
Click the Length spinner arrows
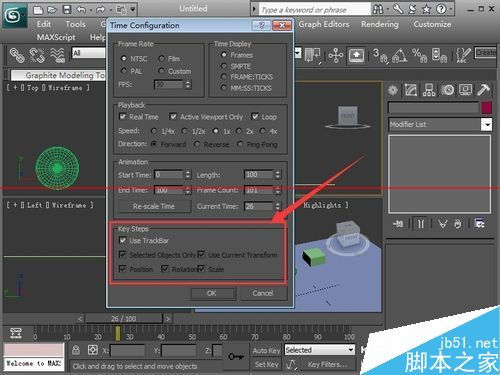(x=277, y=175)
